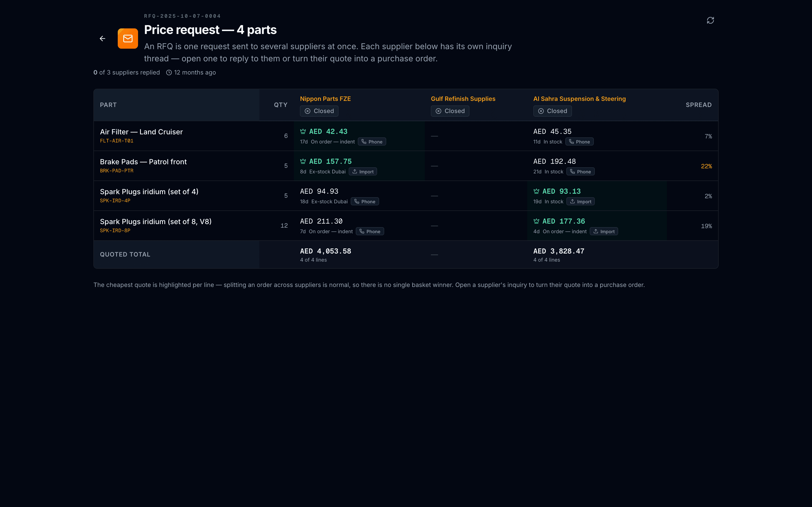Click the SPREAD column header
Screen dimensions: 812x507
click(699, 105)
